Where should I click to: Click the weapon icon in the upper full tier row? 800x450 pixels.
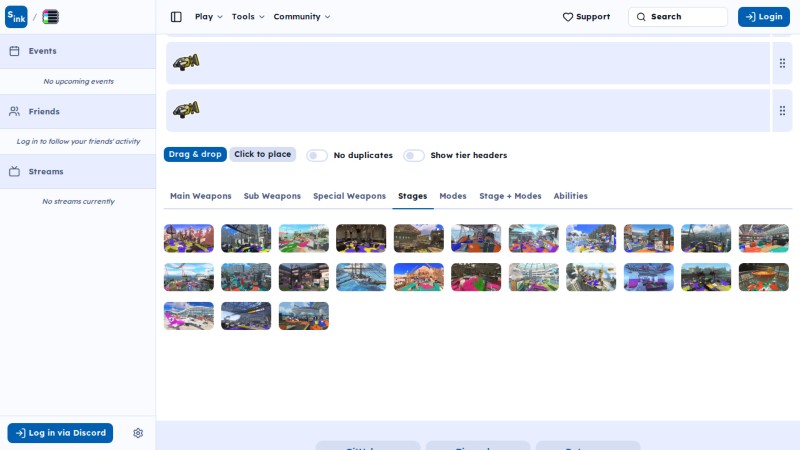click(186, 63)
